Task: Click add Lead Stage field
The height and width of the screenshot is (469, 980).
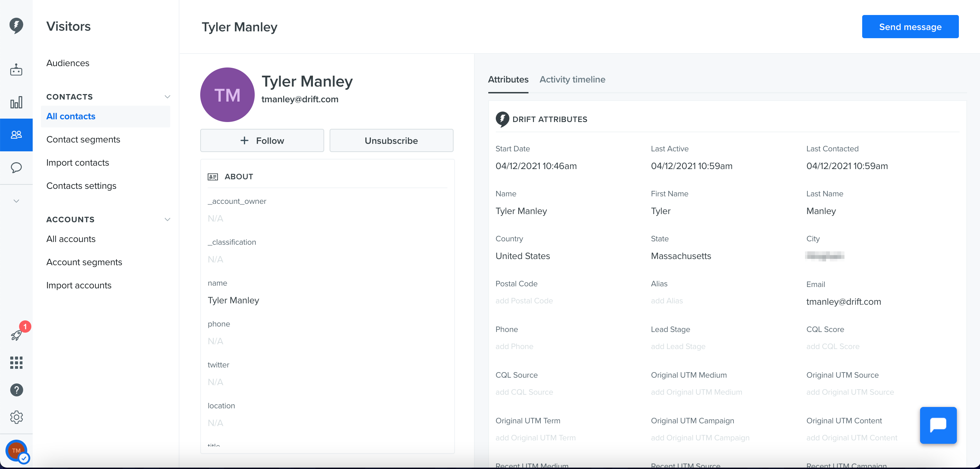Action: [678, 346]
